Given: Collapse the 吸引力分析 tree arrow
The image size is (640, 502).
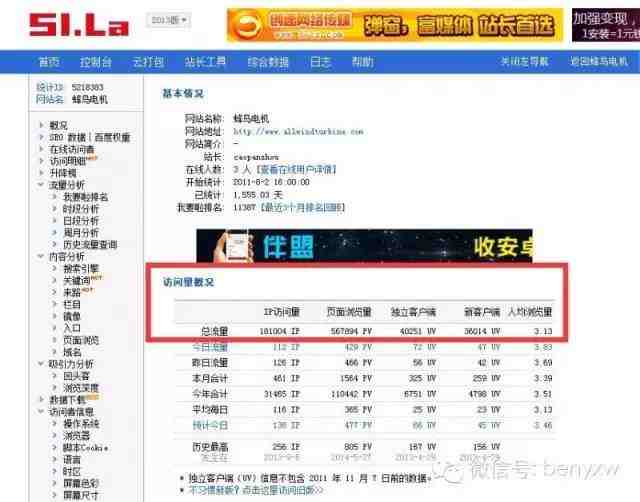Looking at the screenshot, I should 41,364.
